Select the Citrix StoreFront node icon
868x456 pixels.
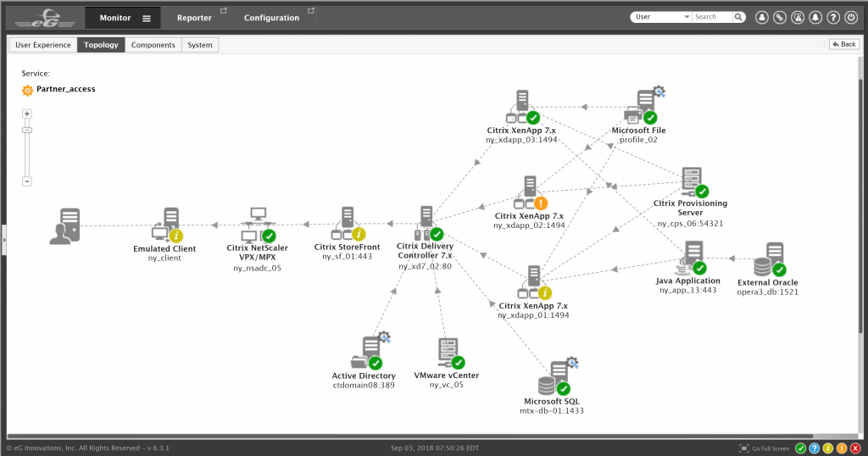tap(348, 224)
